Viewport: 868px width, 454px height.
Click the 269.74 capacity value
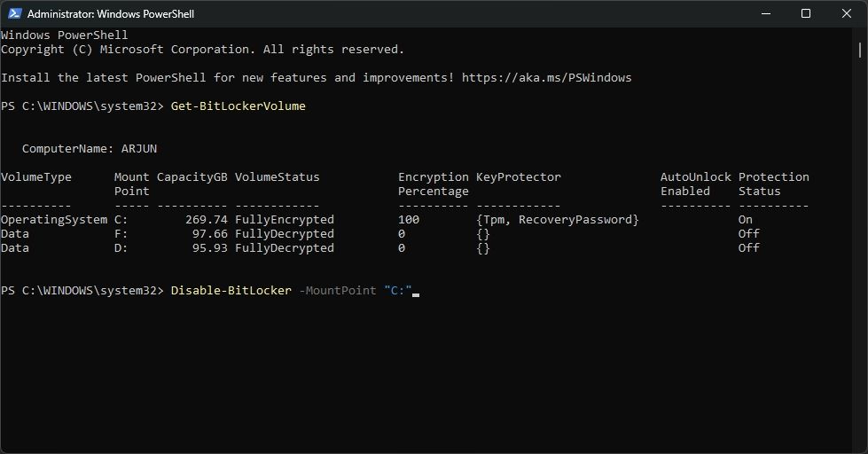206,219
